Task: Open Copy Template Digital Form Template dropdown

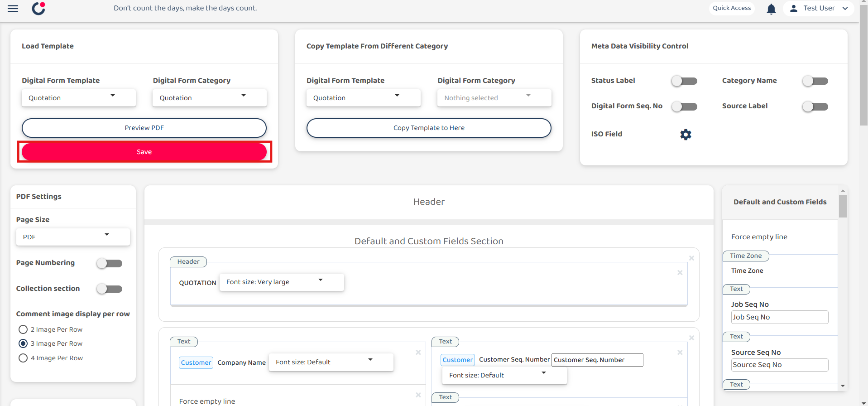Action: 364,98
